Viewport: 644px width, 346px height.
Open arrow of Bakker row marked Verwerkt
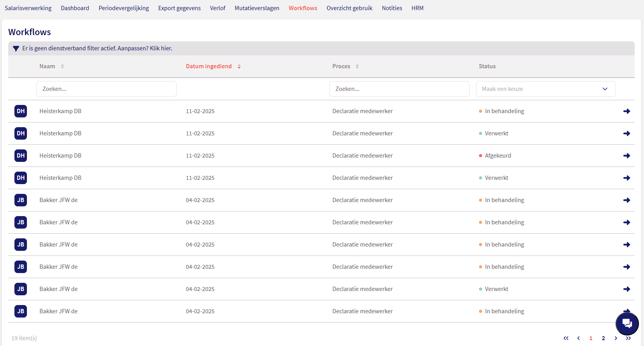pos(626,289)
